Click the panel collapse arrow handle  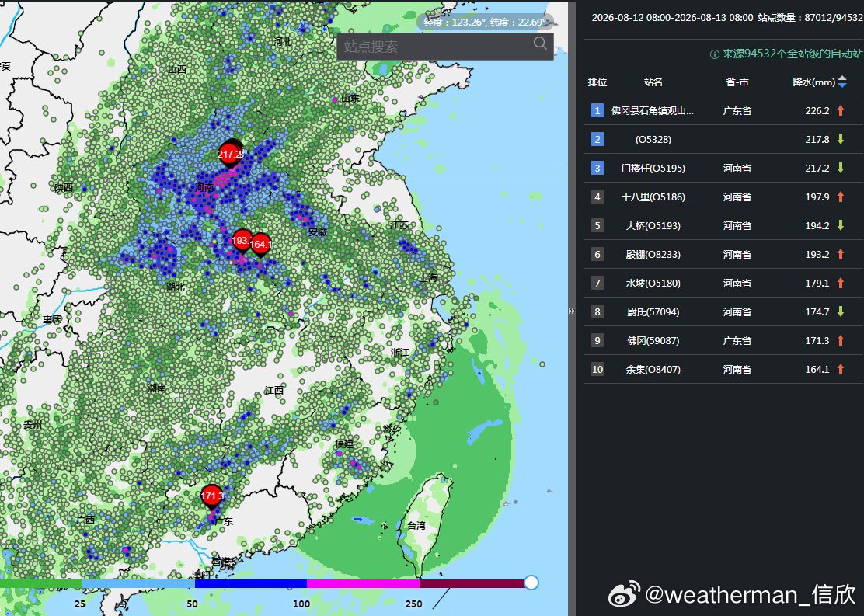click(571, 311)
